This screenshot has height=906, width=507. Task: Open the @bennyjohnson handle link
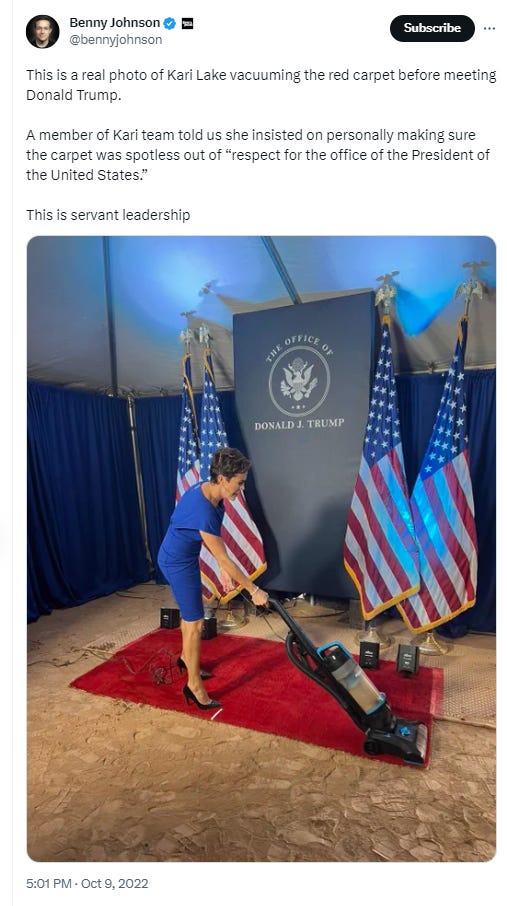(x=116, y=40)
